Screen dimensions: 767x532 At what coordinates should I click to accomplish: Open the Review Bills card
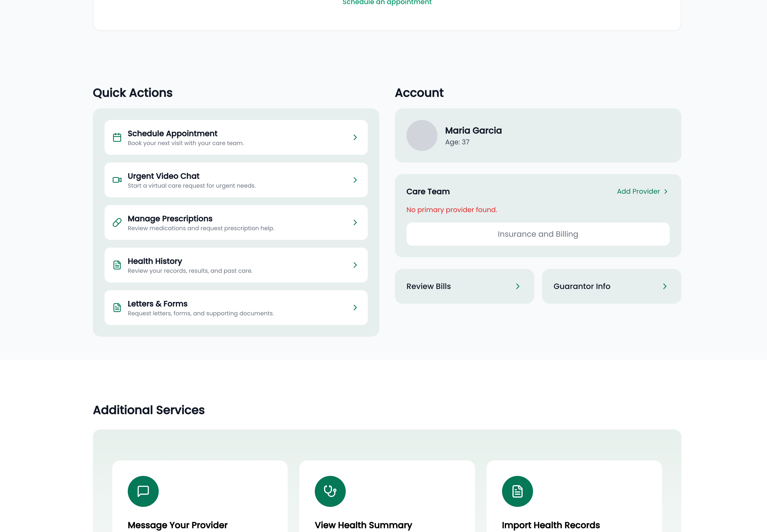point(465,286)
